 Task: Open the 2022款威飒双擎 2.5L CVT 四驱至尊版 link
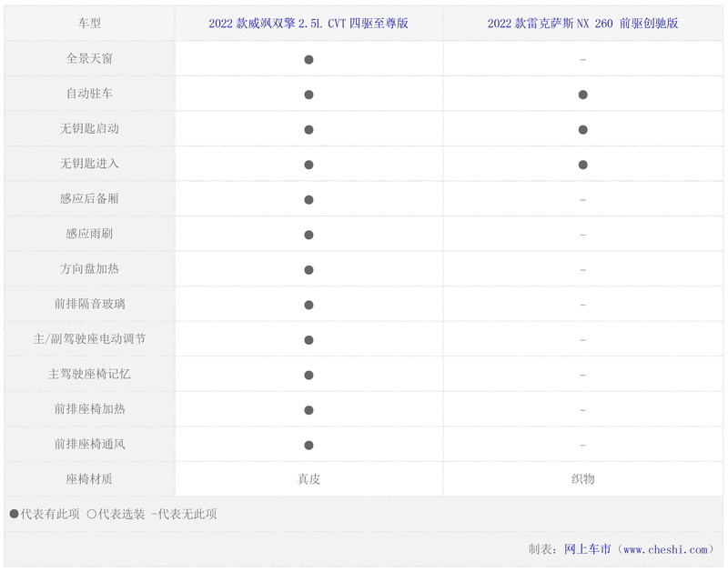click(x=308, y=24)
